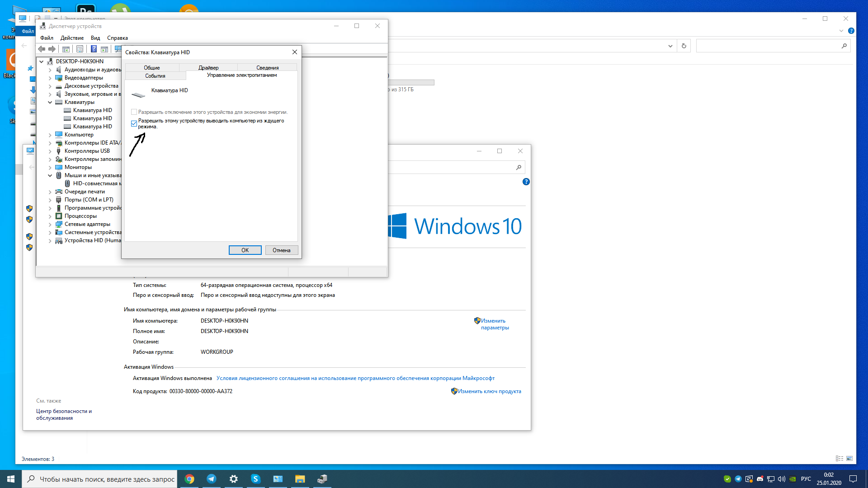
Task: Select the Порты (COM и LPT) item
Action: [89, 200]
